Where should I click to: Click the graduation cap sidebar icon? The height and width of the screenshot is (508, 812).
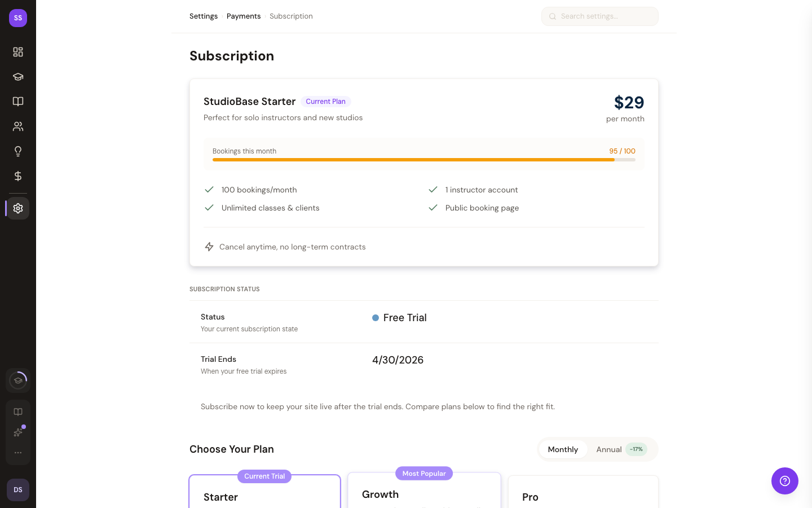pos(18,77)
